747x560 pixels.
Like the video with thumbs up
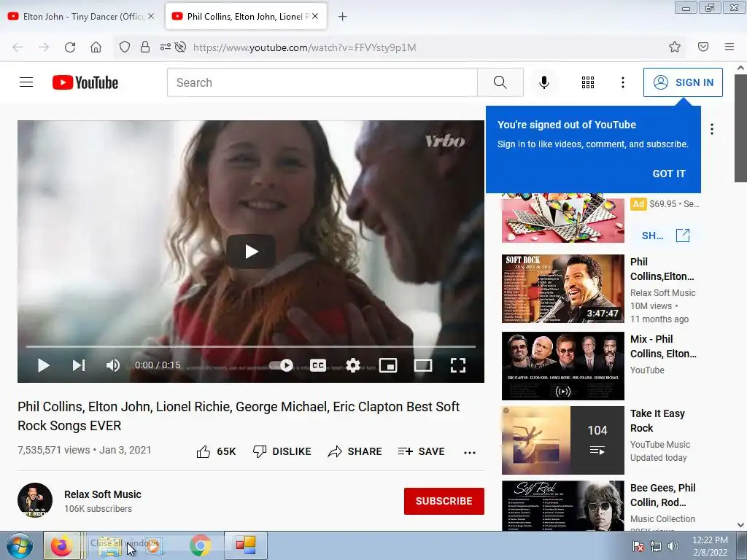point(216,451)
